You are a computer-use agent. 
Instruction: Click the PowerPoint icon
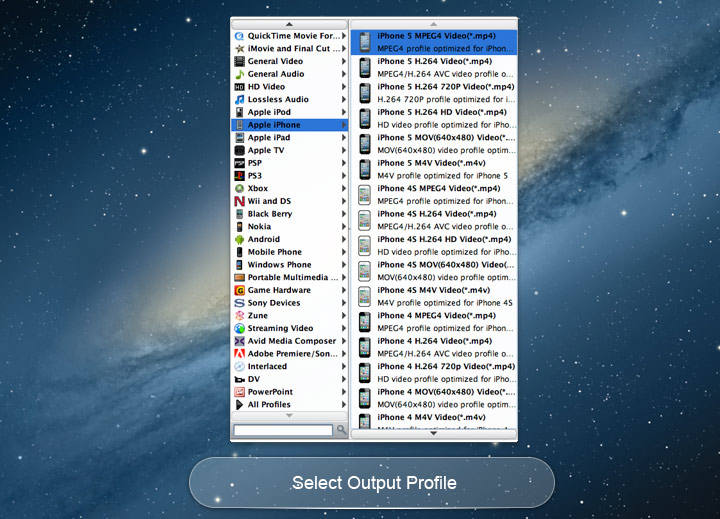point(239,392)
